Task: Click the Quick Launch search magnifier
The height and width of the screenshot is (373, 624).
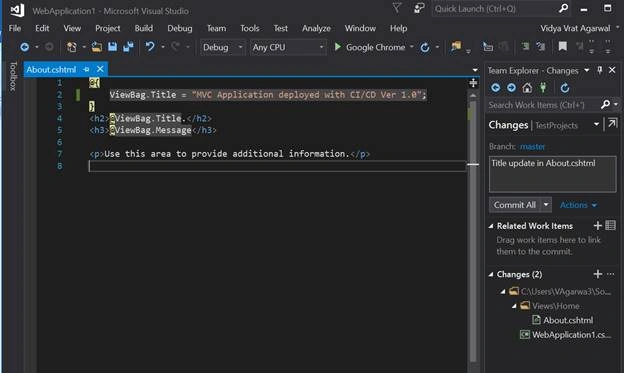Action: click(563, 8)
